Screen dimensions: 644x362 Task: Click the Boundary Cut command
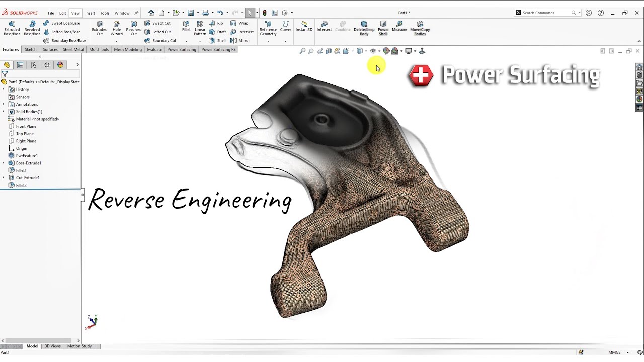[160, 40]
